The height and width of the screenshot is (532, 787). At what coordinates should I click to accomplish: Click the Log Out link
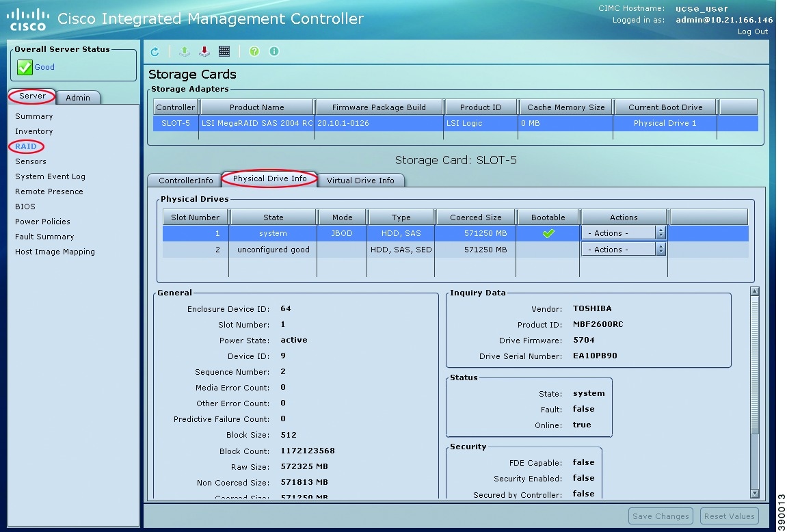pos(752,32)
